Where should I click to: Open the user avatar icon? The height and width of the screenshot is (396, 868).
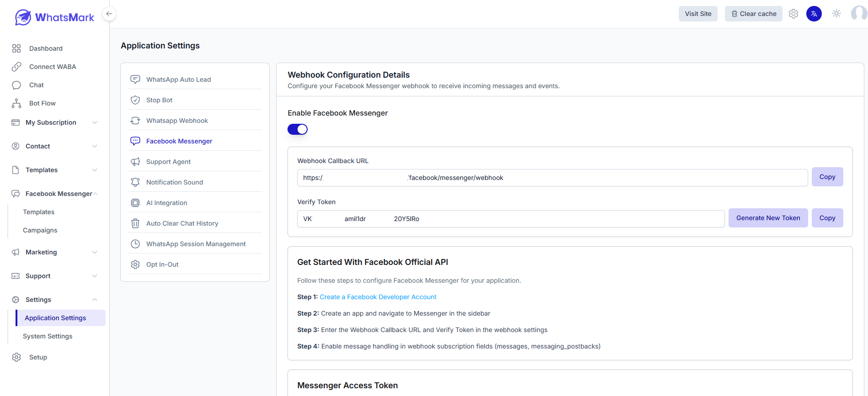(859, 14)
